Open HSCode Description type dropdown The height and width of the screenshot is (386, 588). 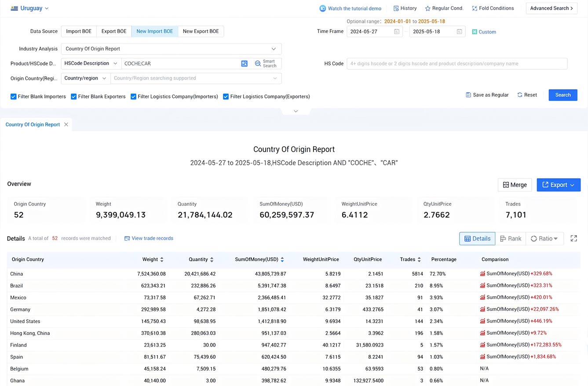pyautogui.click(x=91, y=64)
